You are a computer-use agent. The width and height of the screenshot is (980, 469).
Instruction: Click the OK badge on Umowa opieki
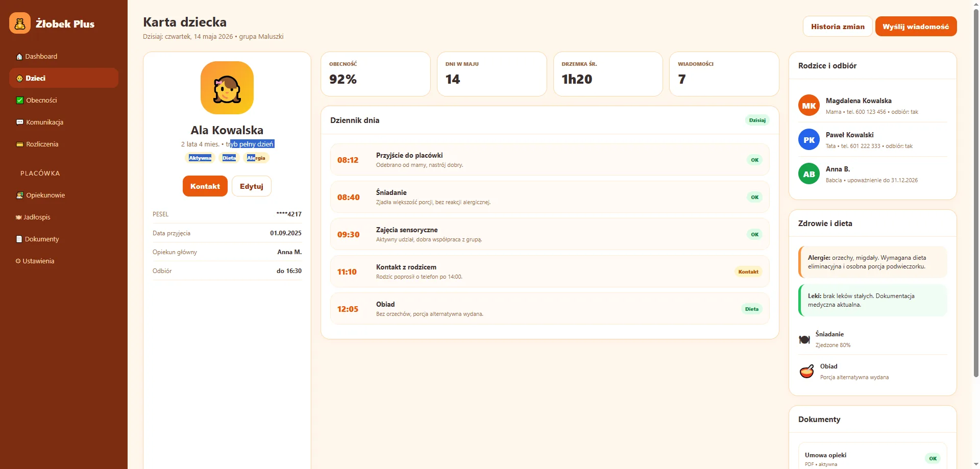(x=933, y=459)
